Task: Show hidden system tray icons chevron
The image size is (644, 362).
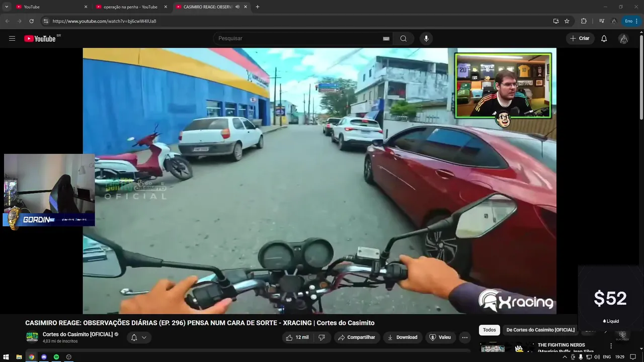Action: pos(565,357)
